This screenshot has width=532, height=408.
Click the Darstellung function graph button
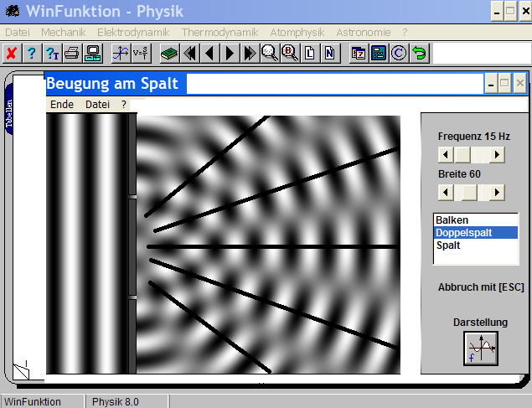481,349
